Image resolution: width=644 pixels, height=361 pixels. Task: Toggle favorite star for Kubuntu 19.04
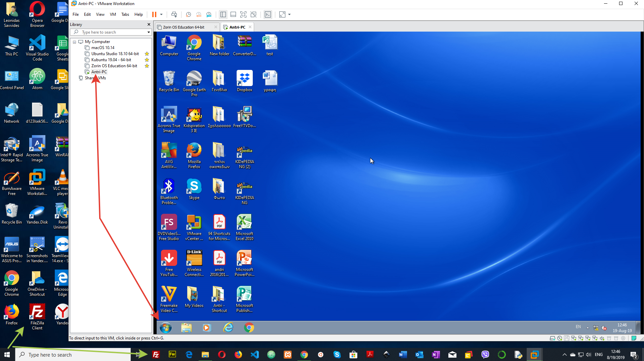pos(147,60)
